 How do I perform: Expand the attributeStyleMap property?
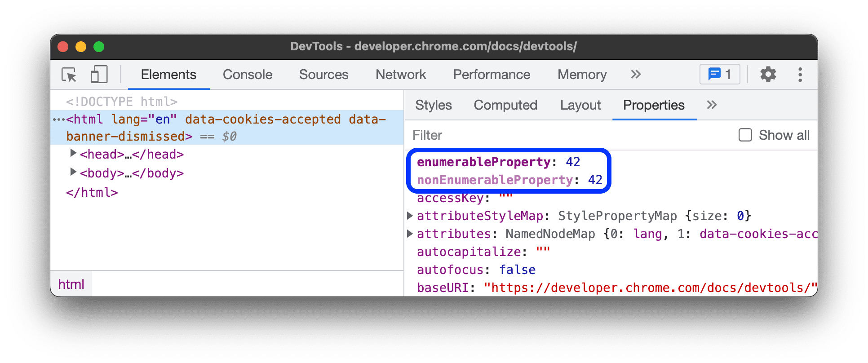pyautogui.click(x=409, y=215)
